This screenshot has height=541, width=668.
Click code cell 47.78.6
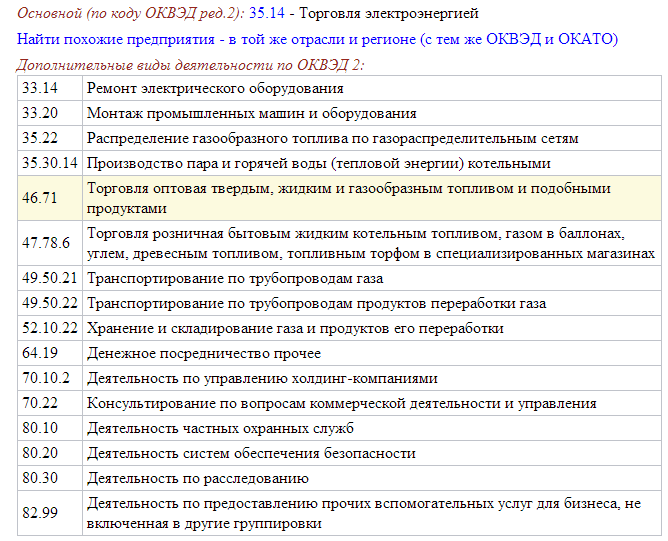pyautogui.click(x=50, y=243)
